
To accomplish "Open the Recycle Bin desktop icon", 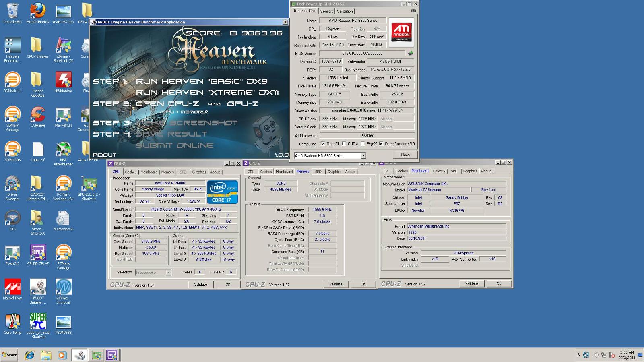I will 12,13.
